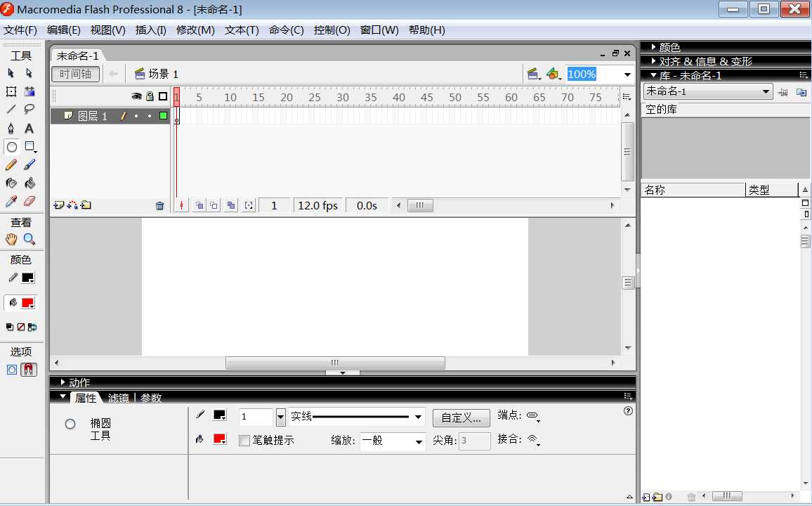Open toolbox red fill color swatch

click(x=28, y=303)
